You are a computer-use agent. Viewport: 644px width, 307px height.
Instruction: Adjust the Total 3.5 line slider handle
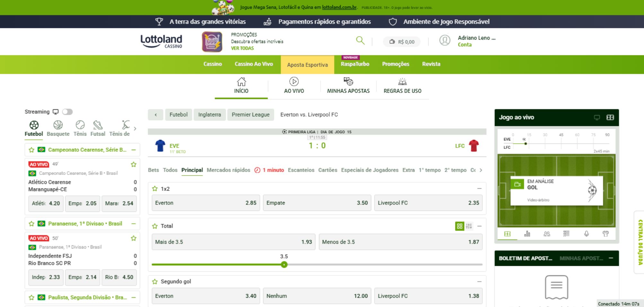coord(284,265)
